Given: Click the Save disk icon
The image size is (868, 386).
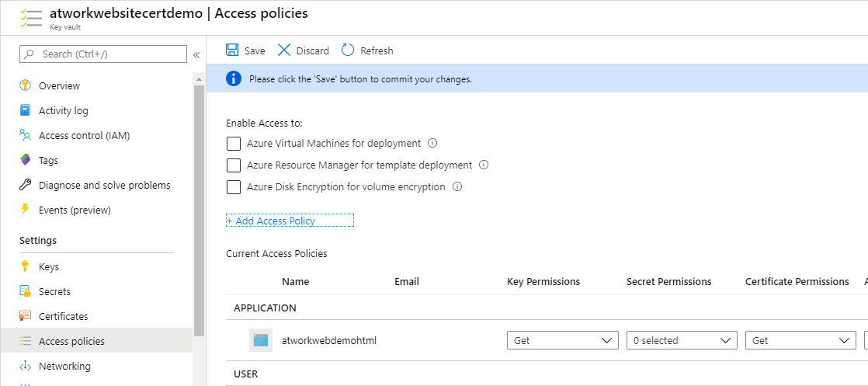Looking at the screenshot, I should tap(232, 50).
